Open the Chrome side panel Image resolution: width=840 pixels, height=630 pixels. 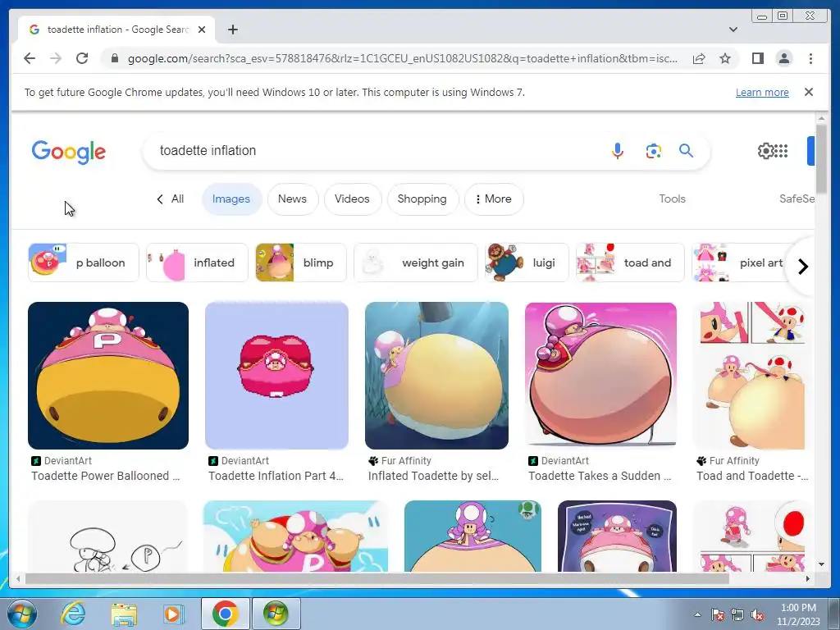(x=757, y=58)
